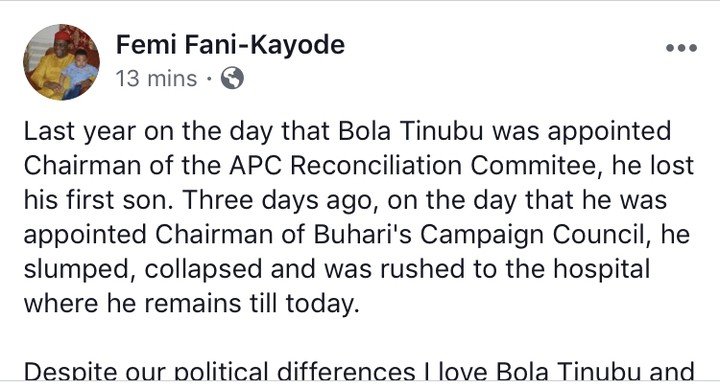Select the word "Buhari's" in the post

363,235
